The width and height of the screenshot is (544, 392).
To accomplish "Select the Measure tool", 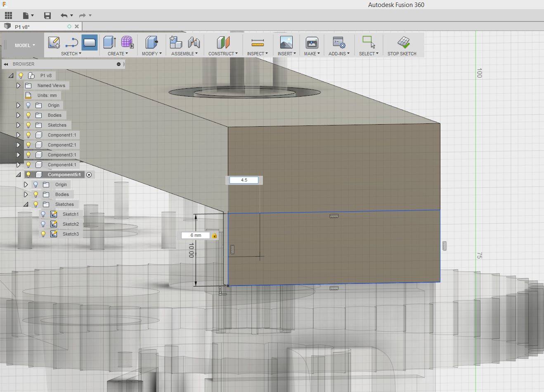I will click(258, 42).
